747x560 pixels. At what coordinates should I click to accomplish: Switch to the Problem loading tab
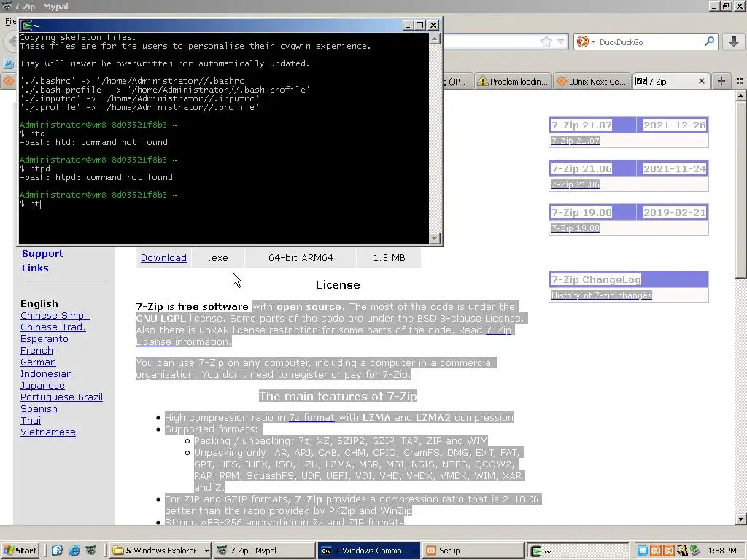click(x=514, y=82)
